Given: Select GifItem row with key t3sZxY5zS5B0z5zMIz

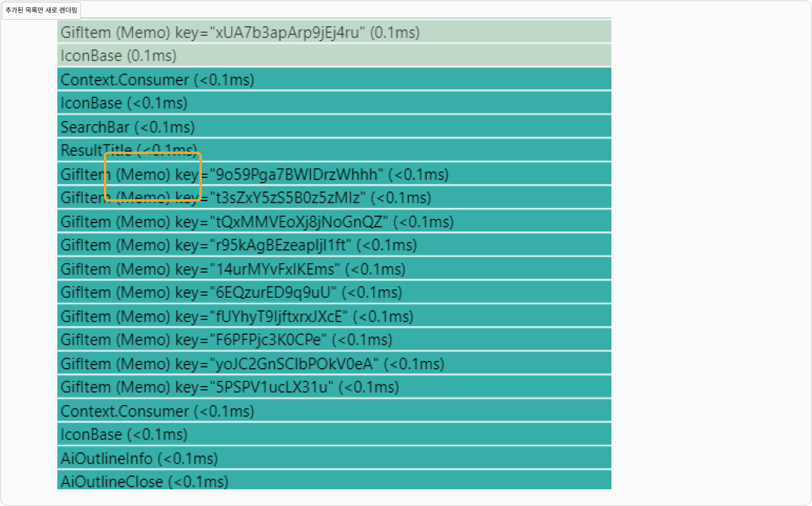Looking at the screenshot, I should click(x=334, y=197).
